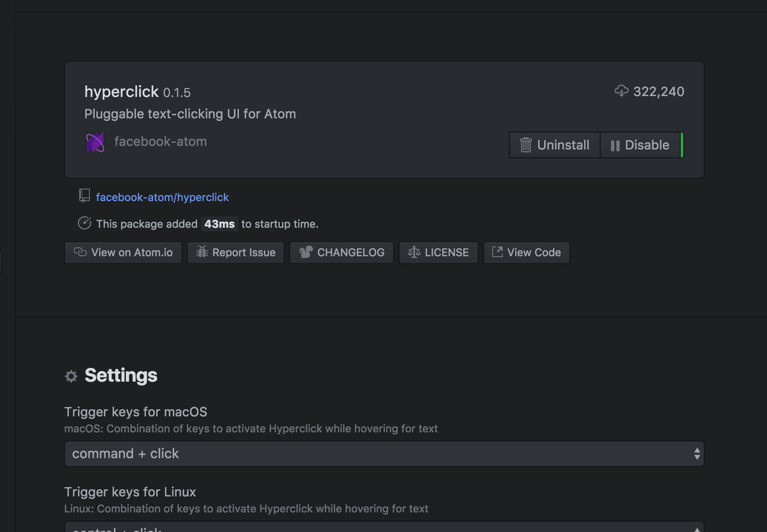
Task: Click View on Atom.io button
Action: tap(123, 253)
